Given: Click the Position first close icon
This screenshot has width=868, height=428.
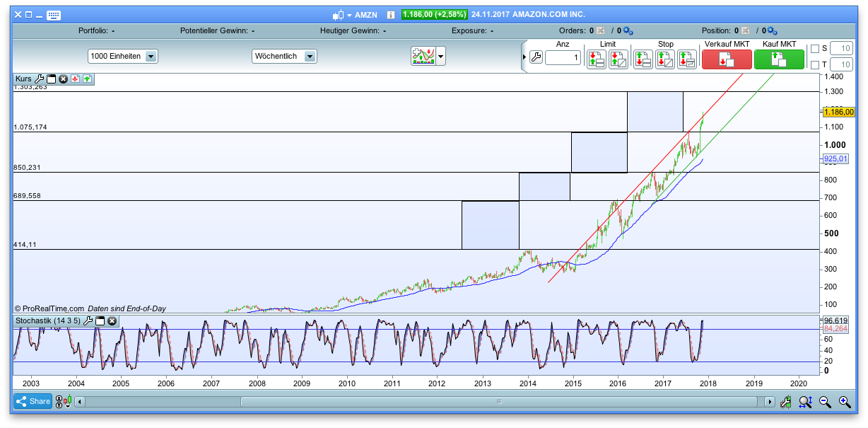Looking at the screenshot, I should (x=744, y=31).
